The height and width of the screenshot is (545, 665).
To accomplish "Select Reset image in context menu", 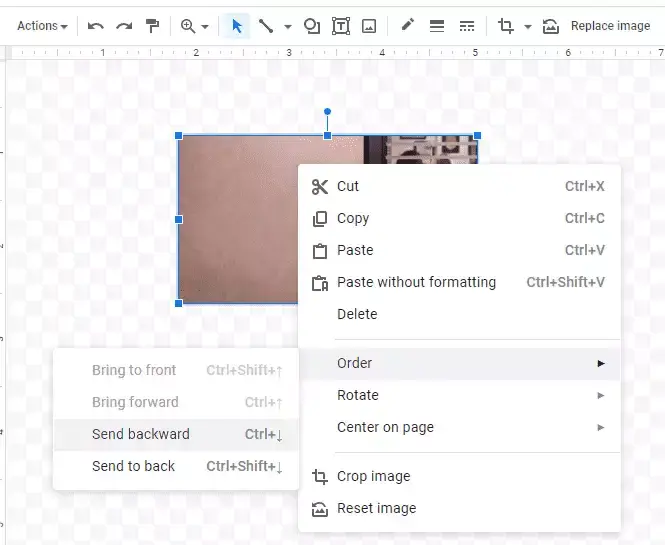I will (459, 508).
